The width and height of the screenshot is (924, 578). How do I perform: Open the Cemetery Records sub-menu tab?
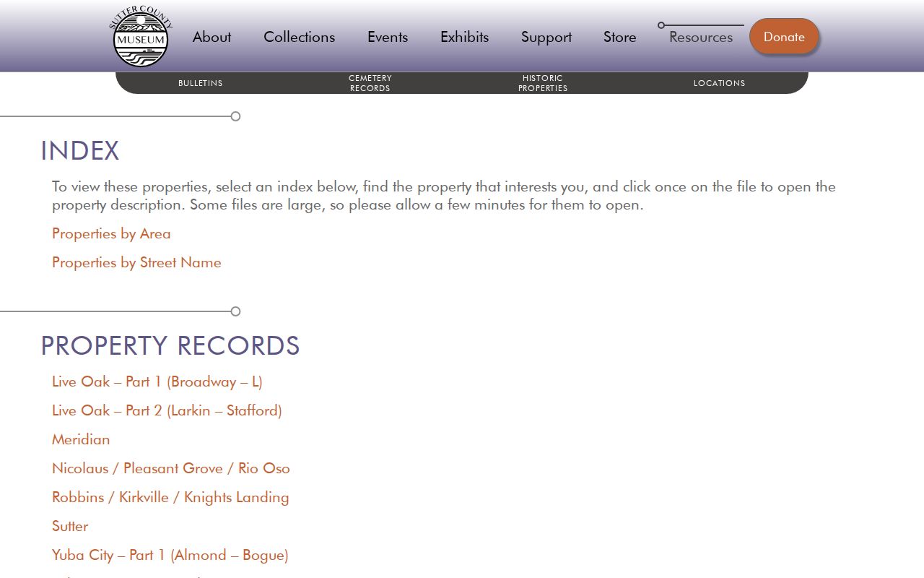pyautogui.click(x=370, y=83)
